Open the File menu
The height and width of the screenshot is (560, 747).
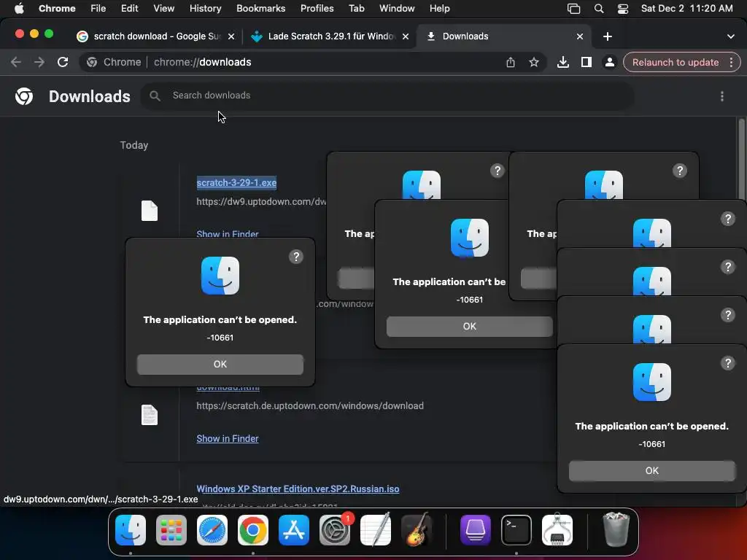tap(98, 9)
